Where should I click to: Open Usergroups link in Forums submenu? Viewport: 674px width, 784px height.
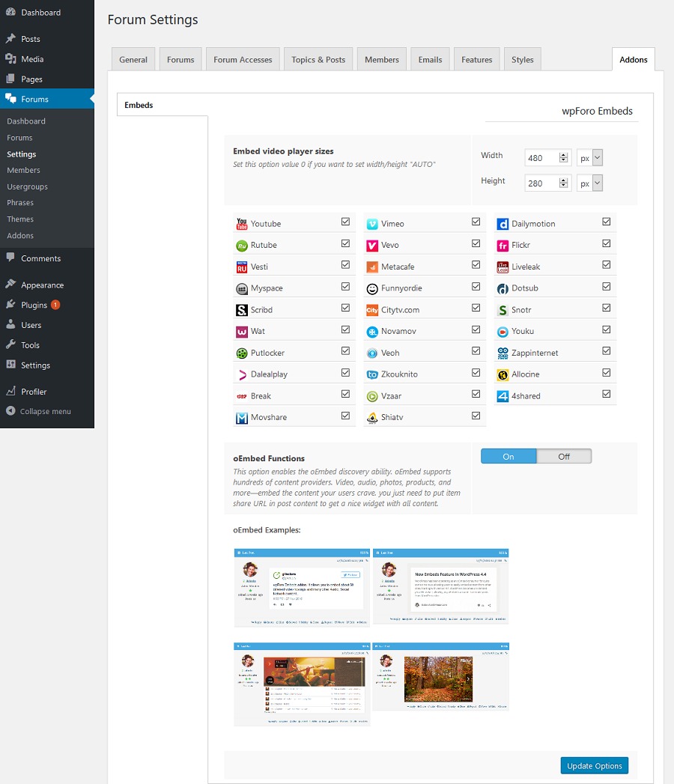[x=27, y=186]
